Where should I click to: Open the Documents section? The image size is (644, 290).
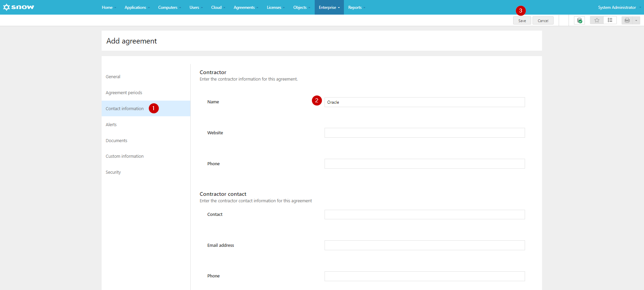pos(146,141)
